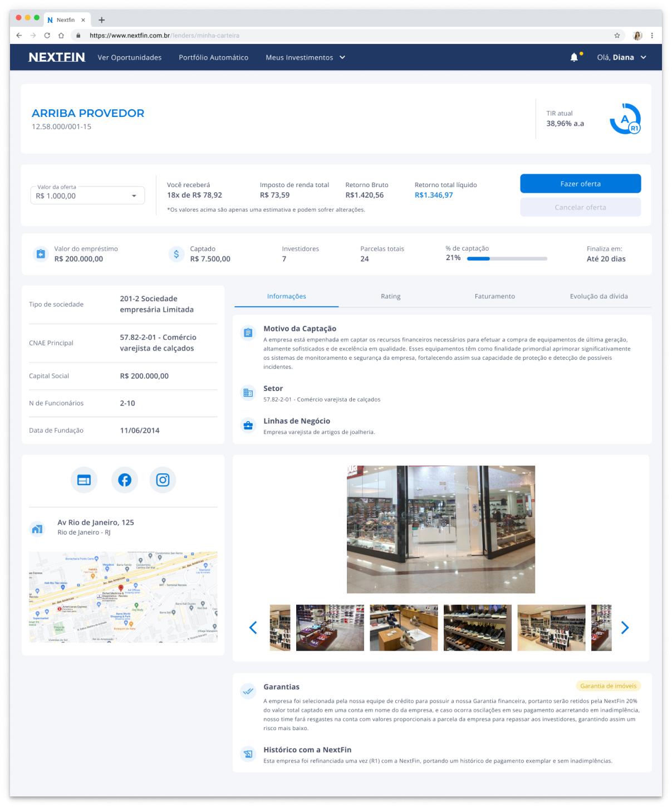This screenshot has width=672, height=807.
Task: Click the Valor do empréstimo icon
Action: 41,254
